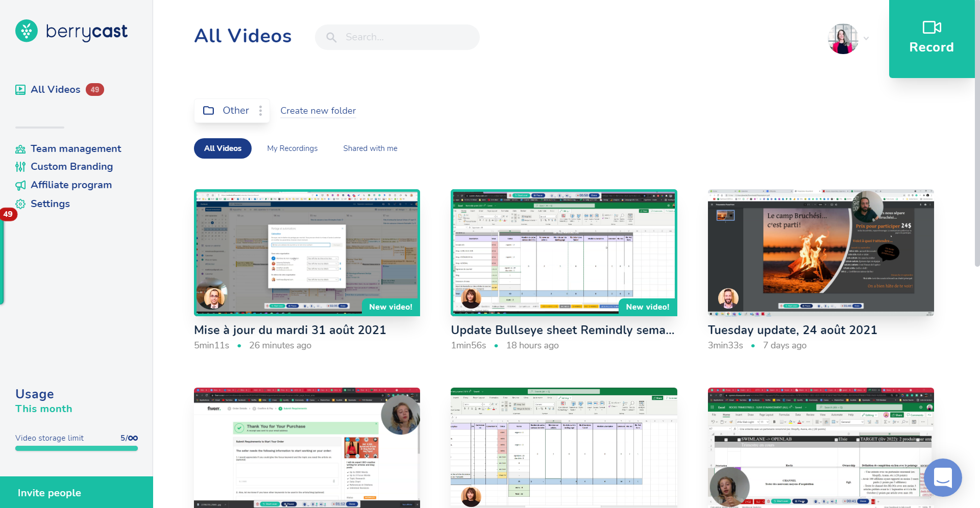Screen dimensions: 980x508
Task: Open the Other folder options menu
Action: [x=260, y=110]
